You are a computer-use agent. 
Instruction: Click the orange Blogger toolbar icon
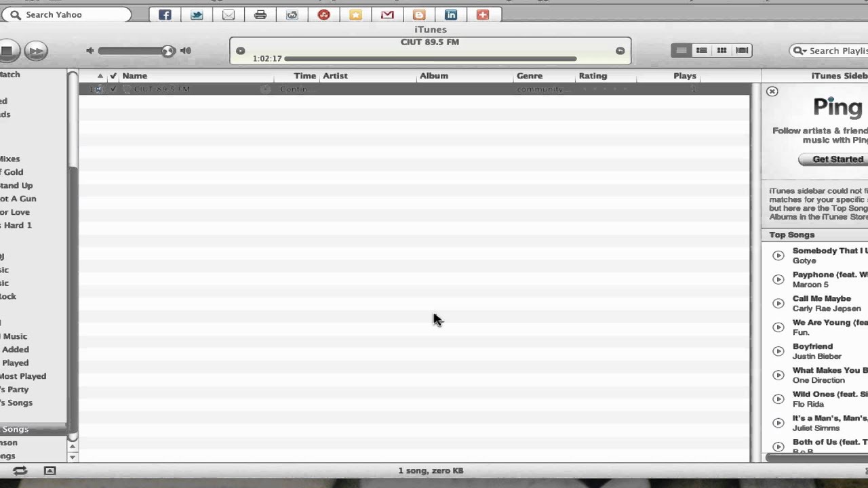pyautogui.click(x=419, y=14)
